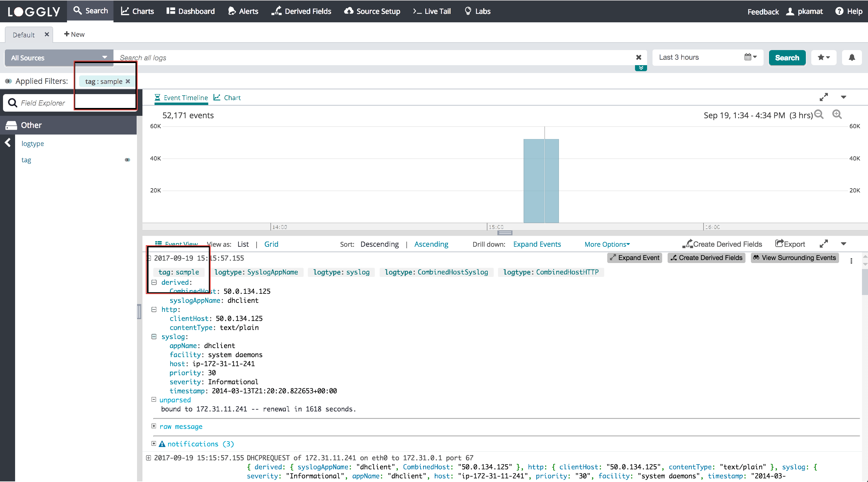
Task: Switch event view to Grid
Action: tap(271, 244)
